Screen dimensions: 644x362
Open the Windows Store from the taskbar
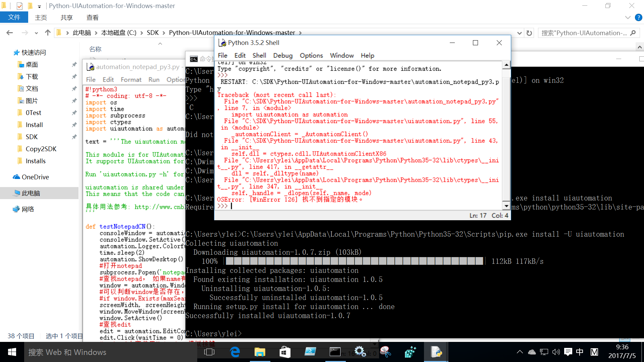click(x=285, y=352)
